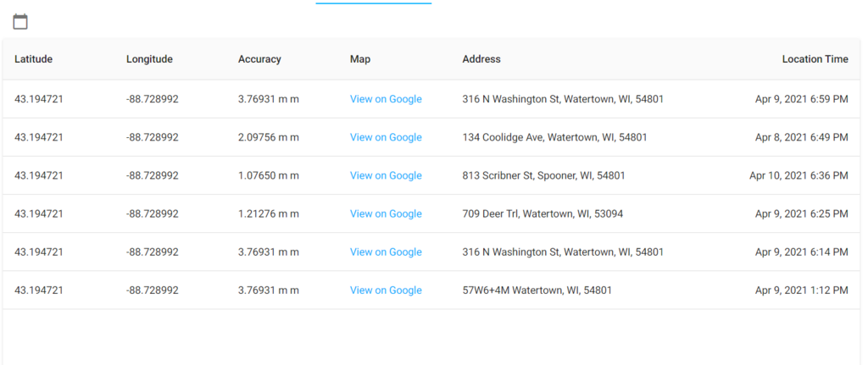This screenshot has height=365, width=868.
Task: Select the 316 N Washington St address at 6:59 PM
Action: pyautogui.click(x=563, y=99)
